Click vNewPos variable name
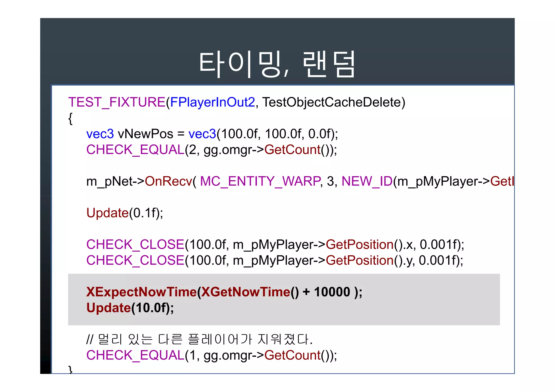The image size is (555, 392). (145, 134)
